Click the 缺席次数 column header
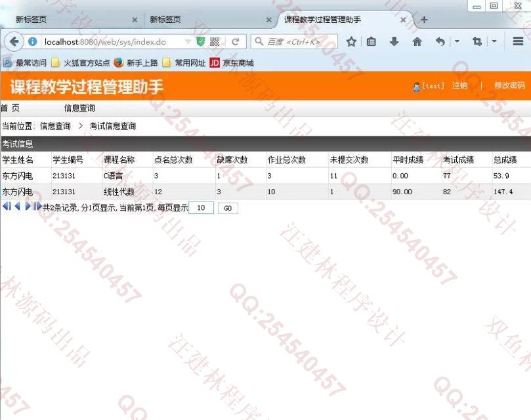Screen dimensions: 531x420 [232, 160]
